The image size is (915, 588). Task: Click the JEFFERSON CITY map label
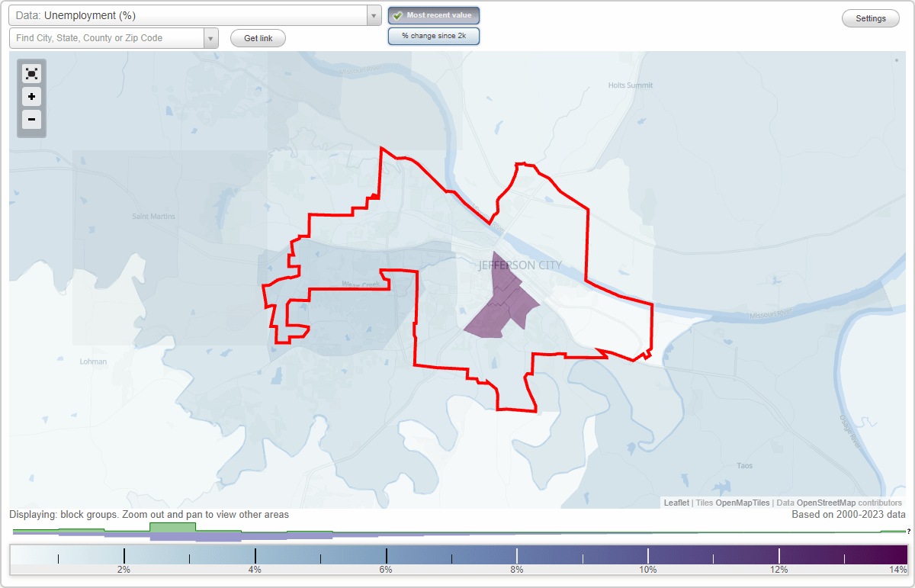click(518, 265)
